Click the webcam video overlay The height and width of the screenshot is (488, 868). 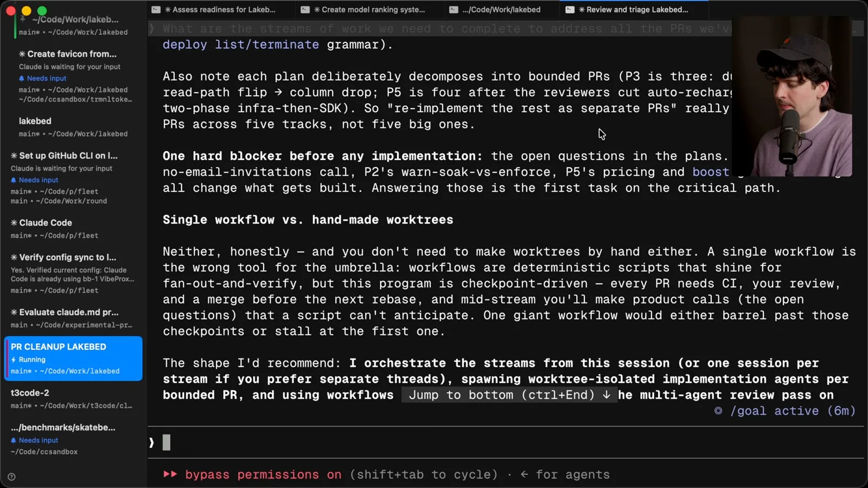792,96
